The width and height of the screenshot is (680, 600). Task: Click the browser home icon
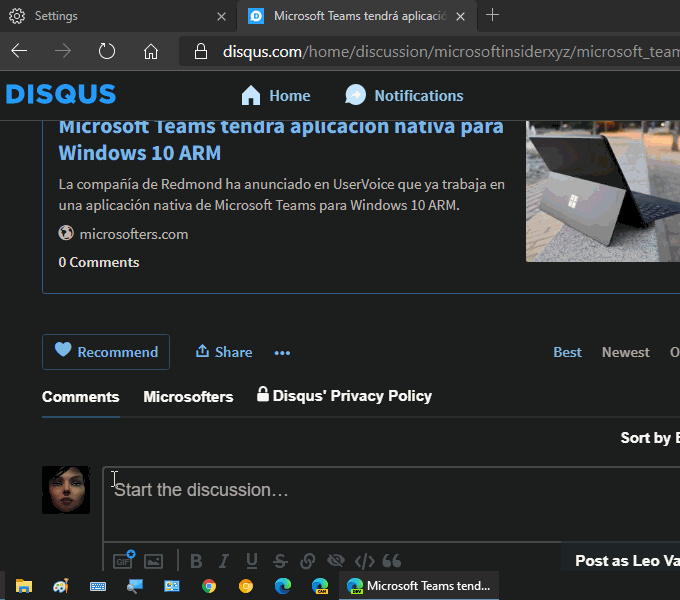point(151,51)
